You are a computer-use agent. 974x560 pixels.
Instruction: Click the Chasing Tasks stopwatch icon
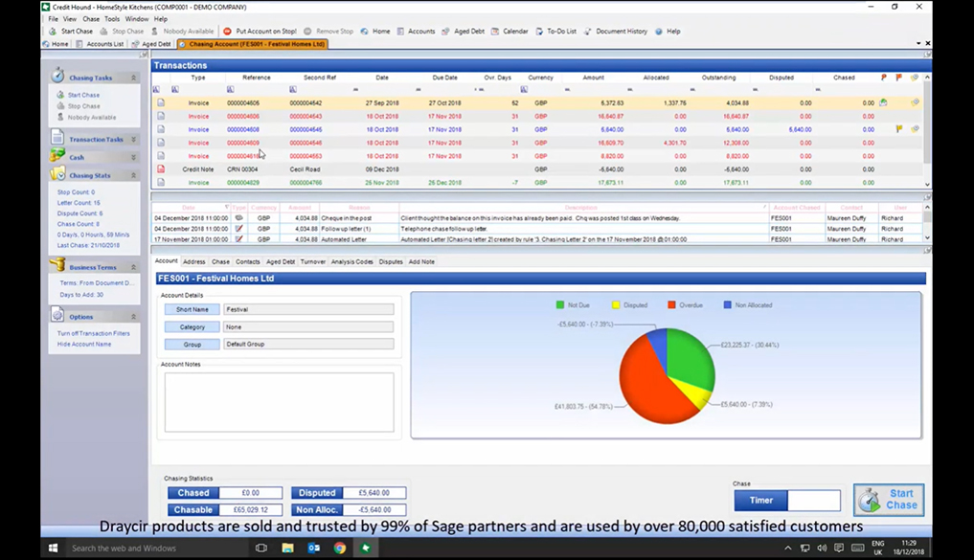coord(57,75)
